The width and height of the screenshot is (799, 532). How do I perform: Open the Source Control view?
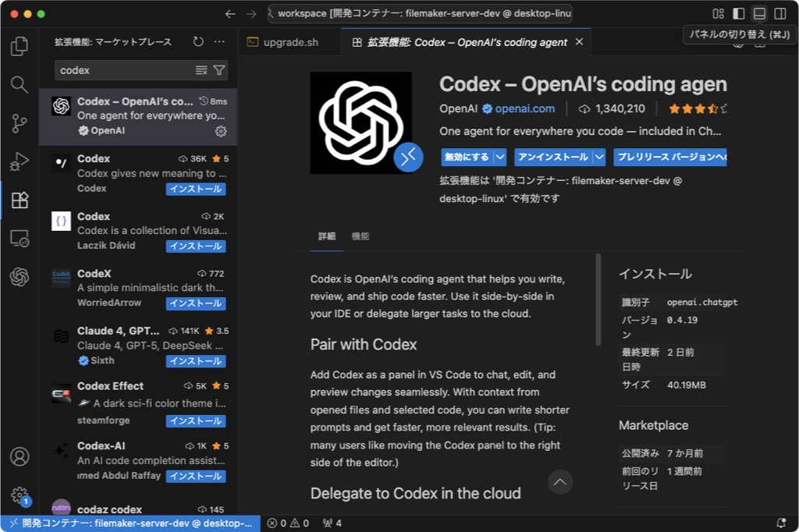[20, 123]
